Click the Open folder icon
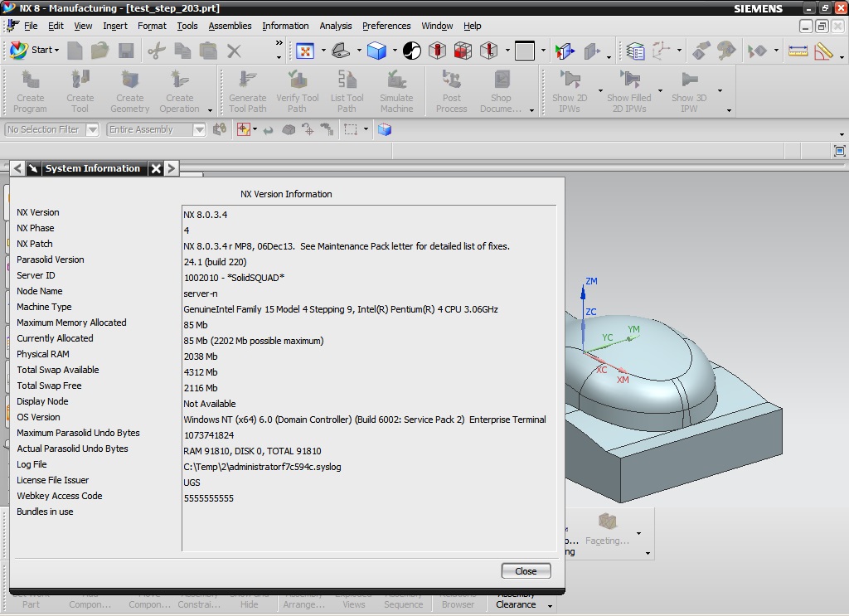 pyautogui.click(x=99, y=51)
